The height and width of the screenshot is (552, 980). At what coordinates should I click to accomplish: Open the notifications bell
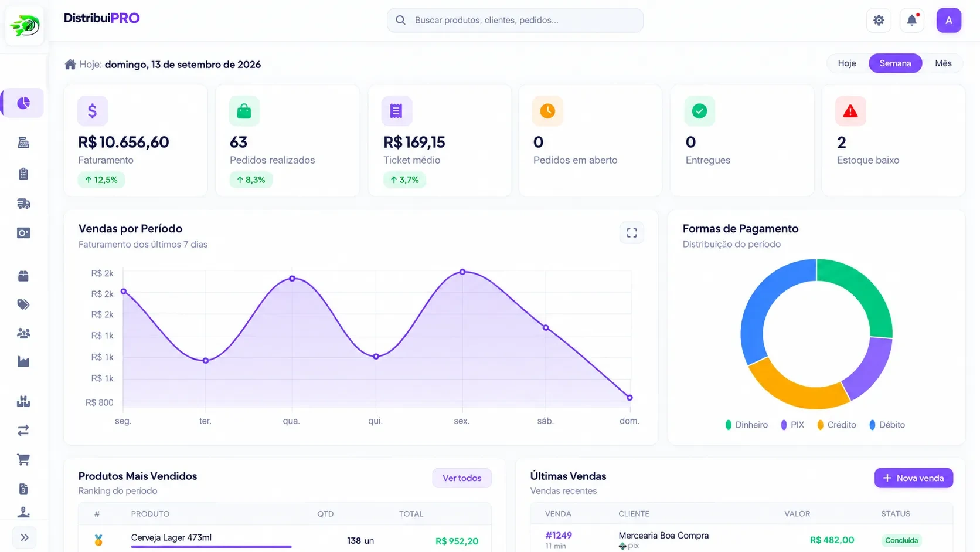[x=912, y=21]
